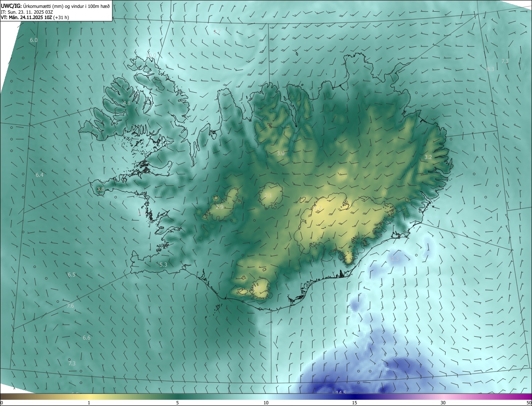Click the 14.5 value label in the purple area

pos(341,393)
